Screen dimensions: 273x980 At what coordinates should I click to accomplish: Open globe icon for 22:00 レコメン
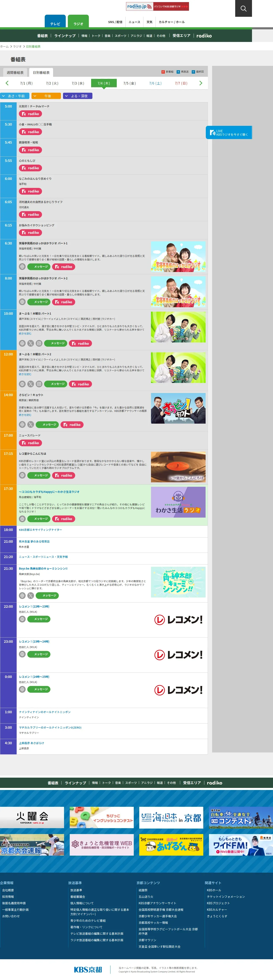(x=22, y=619)
